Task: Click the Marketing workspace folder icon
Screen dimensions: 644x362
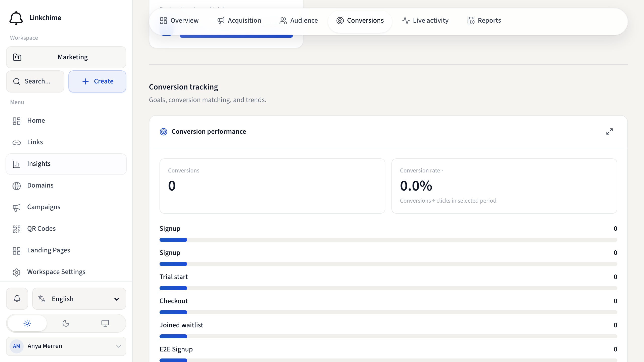Action: click(17, 57)
